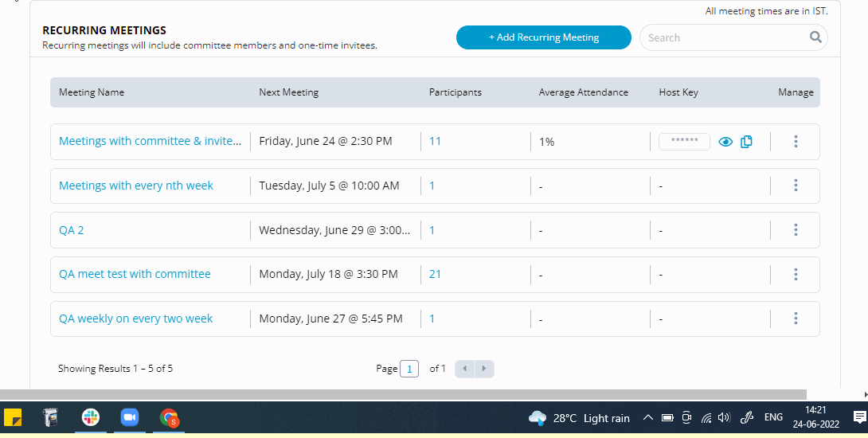
Task: Open Slack from the taskbar
Action: [91, 417]
